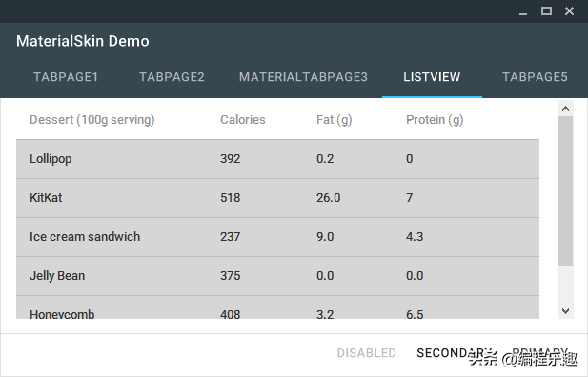588x377 pixels.
Task: Select the KitKat list row
Action: click(277, 198)
